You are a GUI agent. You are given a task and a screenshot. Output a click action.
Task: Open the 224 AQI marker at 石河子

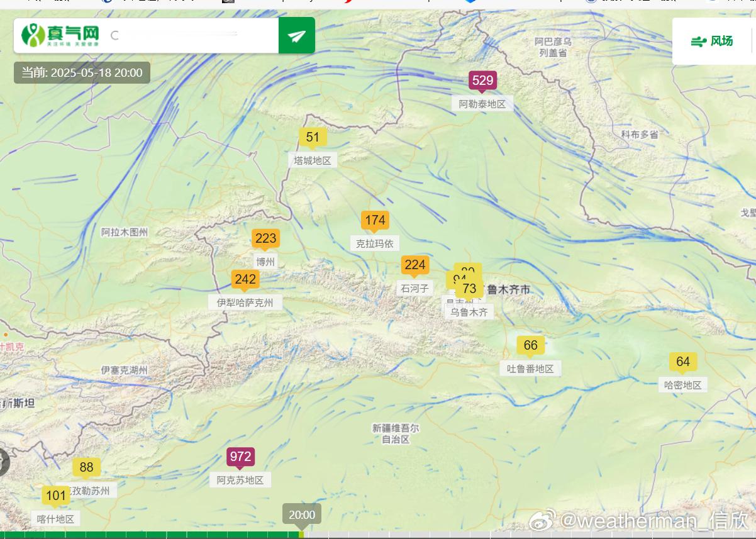tap(415, 265)
